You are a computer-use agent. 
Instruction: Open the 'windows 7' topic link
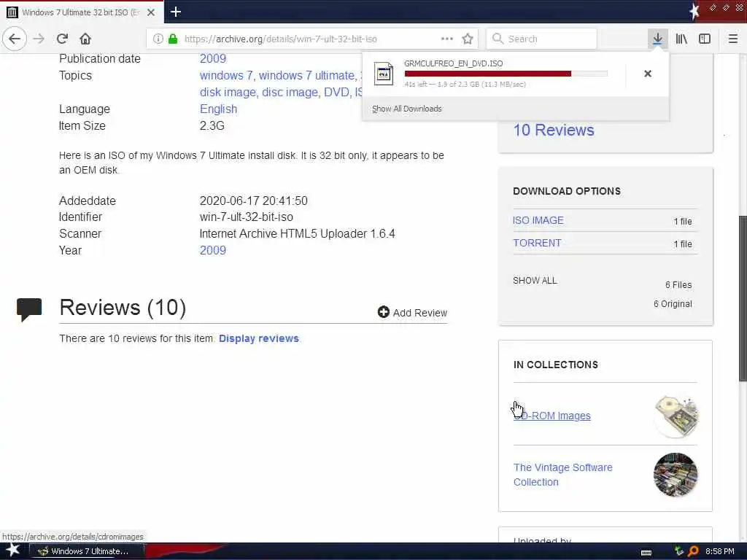coord(226,75)
